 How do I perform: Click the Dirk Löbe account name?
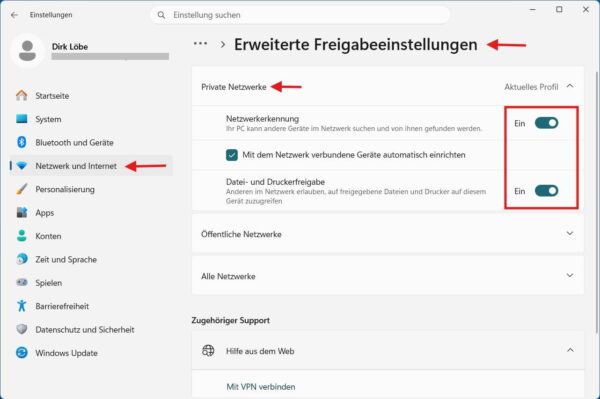pos(70,47)
